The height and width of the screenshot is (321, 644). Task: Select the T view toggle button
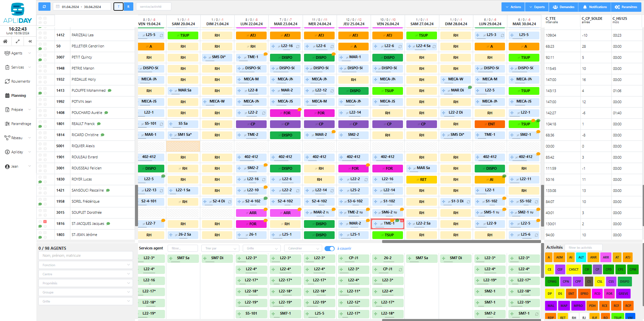118,7
